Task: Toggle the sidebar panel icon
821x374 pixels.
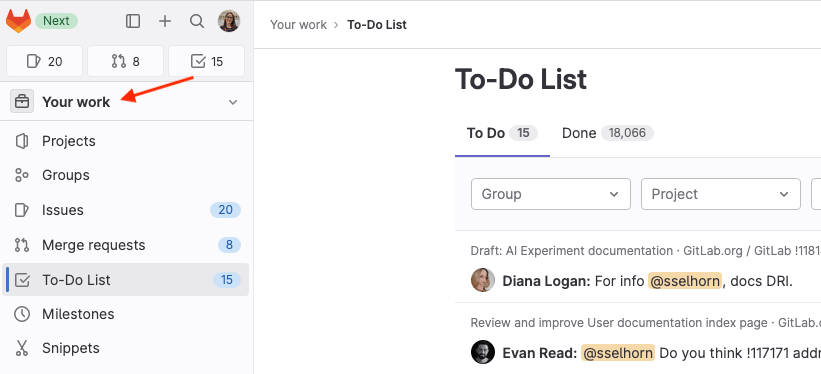Action: (x=133, y=21)
